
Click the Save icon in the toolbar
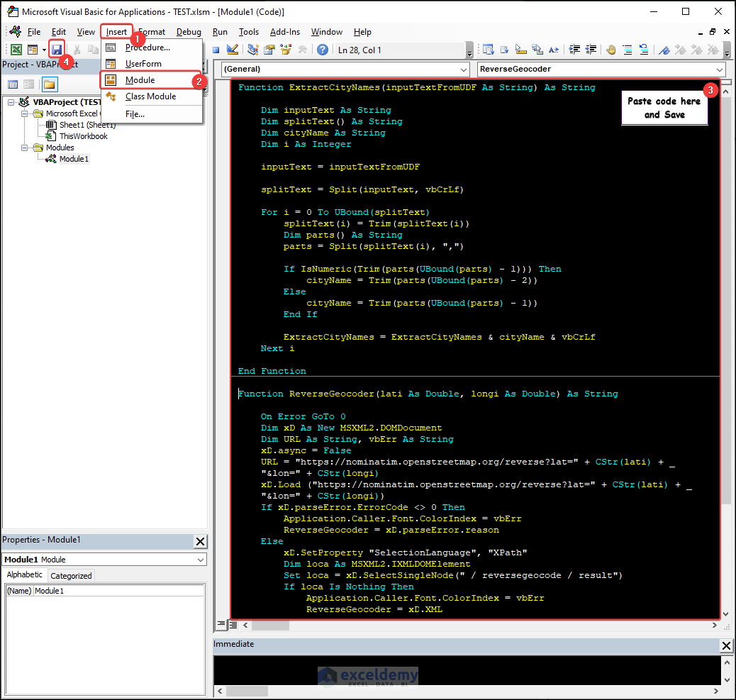[57, 50]
